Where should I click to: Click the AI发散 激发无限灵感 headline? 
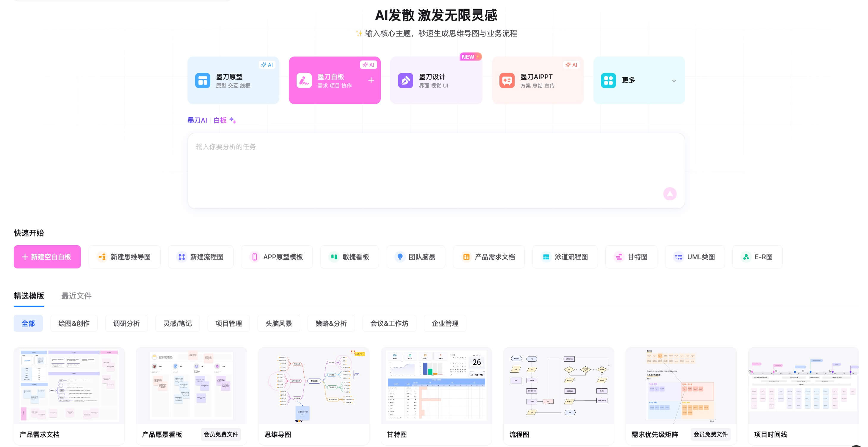click(436, 15)
